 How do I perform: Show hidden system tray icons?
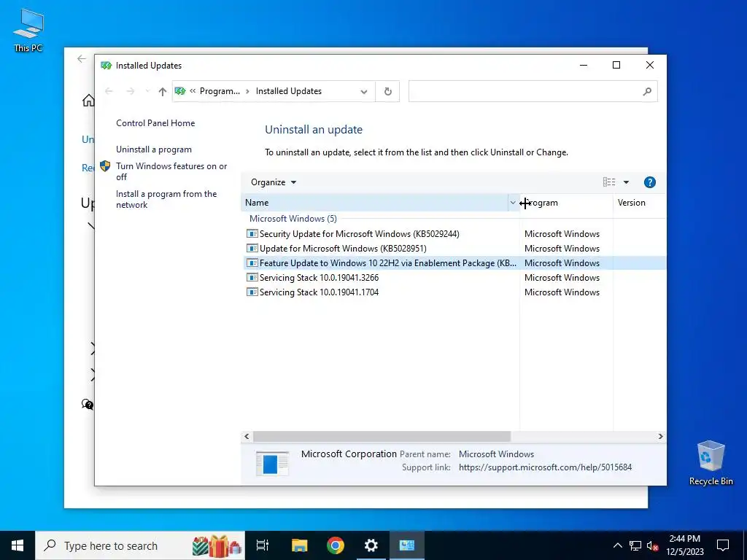click(617, 545)
